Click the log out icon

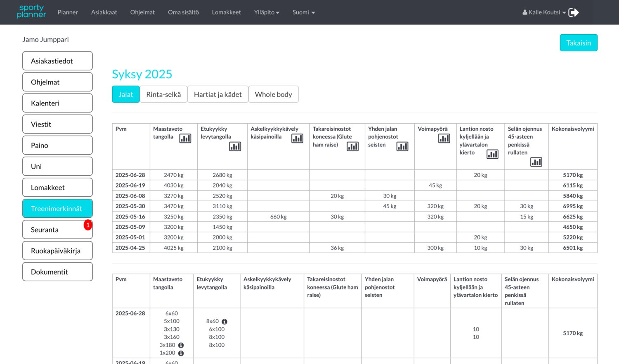point(574,12)
